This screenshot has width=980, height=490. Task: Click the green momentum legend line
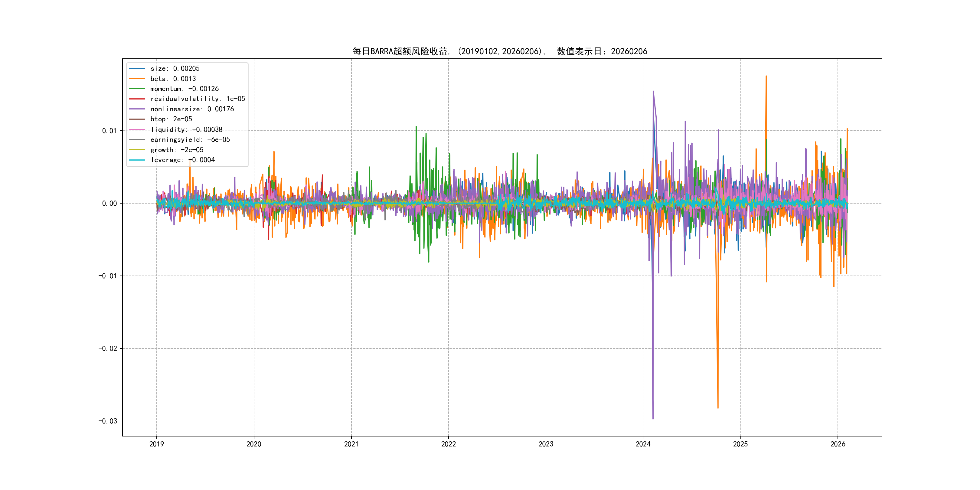[137, 89]
